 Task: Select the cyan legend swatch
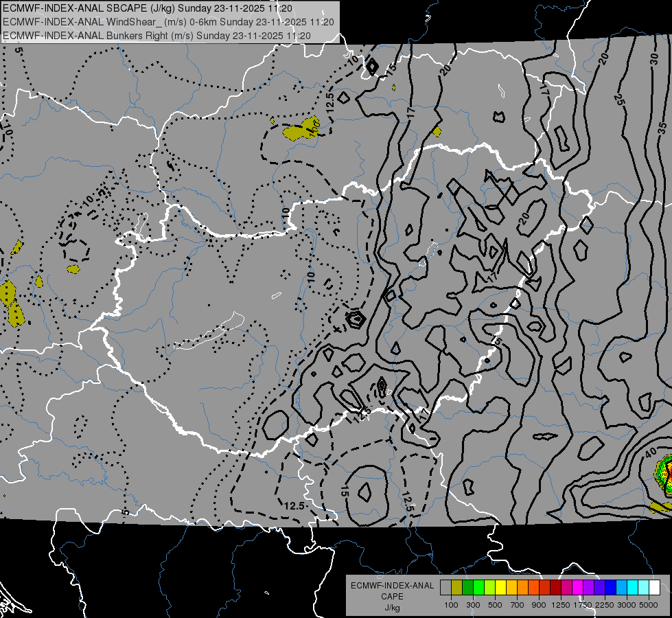tap(633, 588)
